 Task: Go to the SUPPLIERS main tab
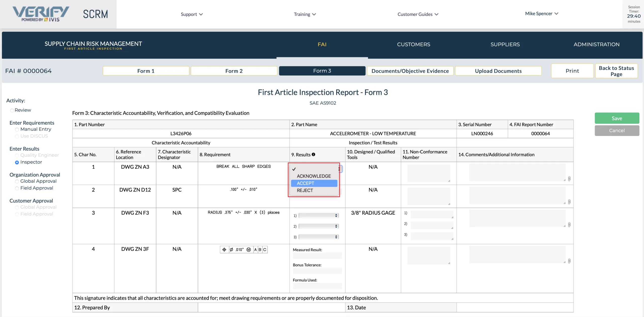coord(505,44)
